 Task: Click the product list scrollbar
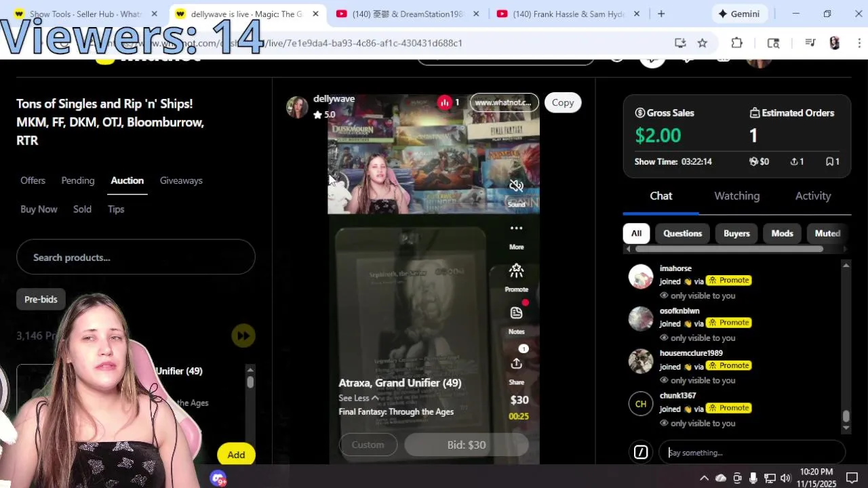coord(250,382)
